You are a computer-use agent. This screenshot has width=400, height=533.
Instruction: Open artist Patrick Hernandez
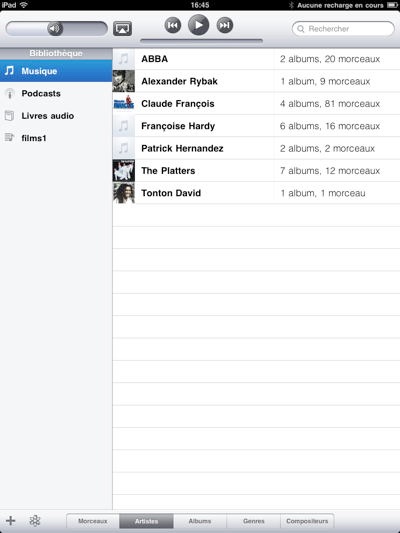point(256,149)
